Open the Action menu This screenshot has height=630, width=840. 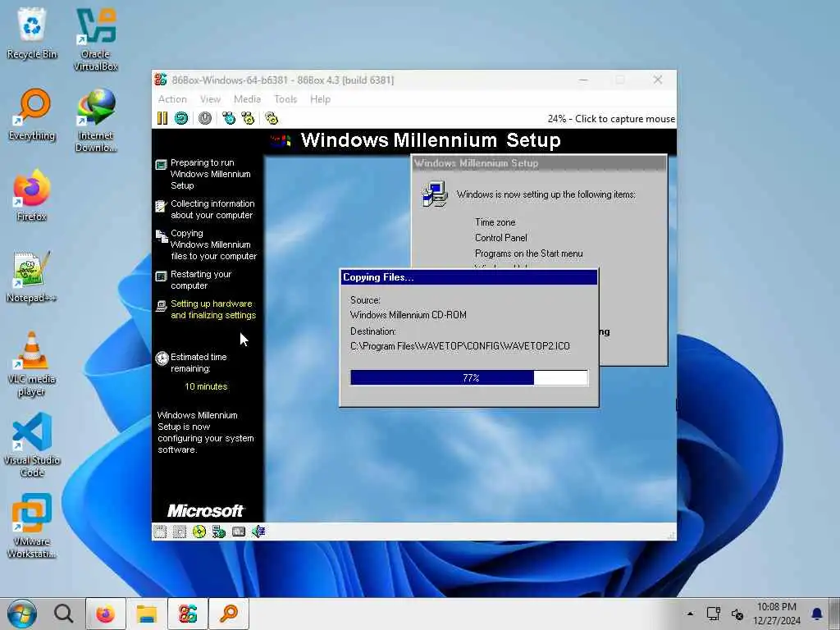172,99
